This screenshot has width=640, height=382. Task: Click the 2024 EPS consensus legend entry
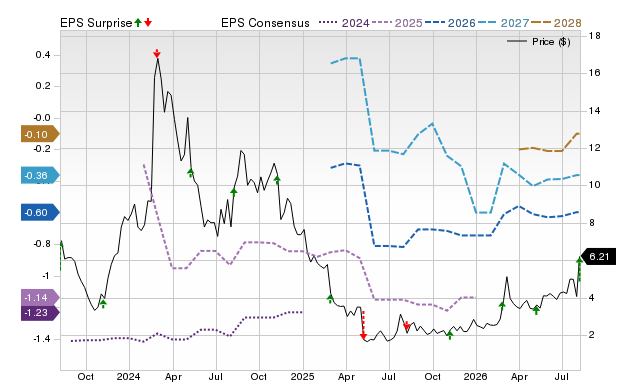coord(344,23)
